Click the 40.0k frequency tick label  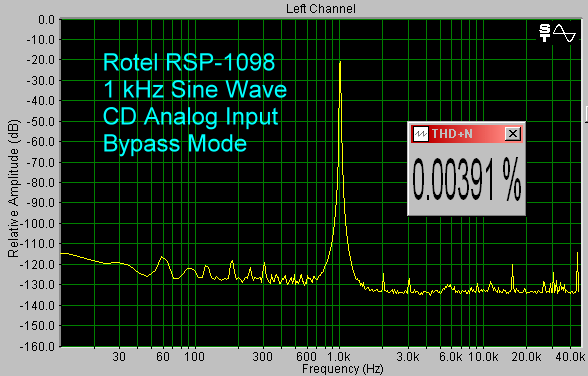(570, 357)
